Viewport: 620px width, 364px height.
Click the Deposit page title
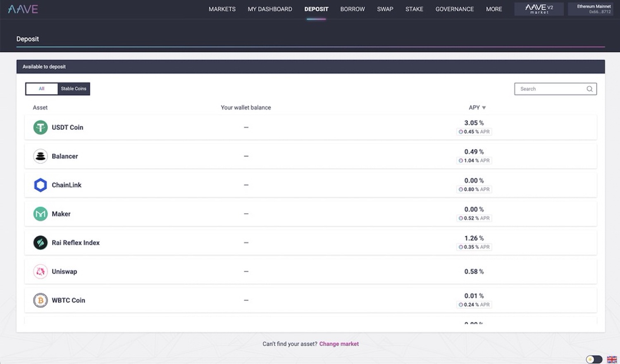28,39
